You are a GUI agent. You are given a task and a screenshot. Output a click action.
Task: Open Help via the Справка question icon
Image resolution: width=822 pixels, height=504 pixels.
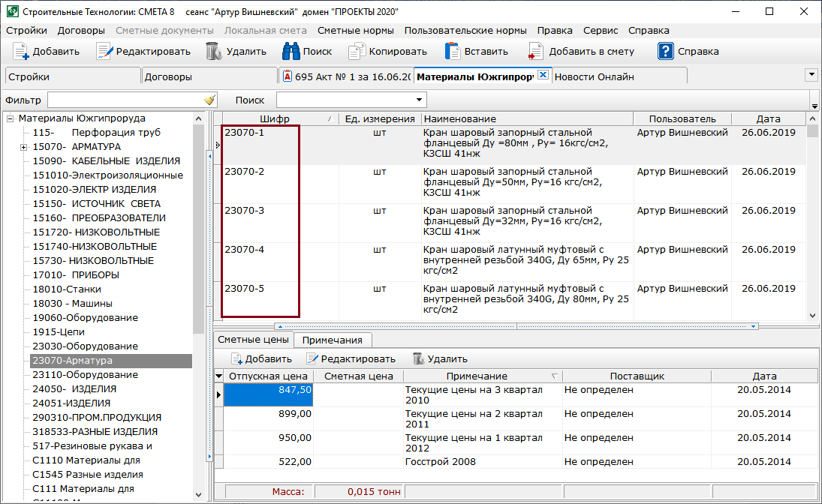coord(665,52)
